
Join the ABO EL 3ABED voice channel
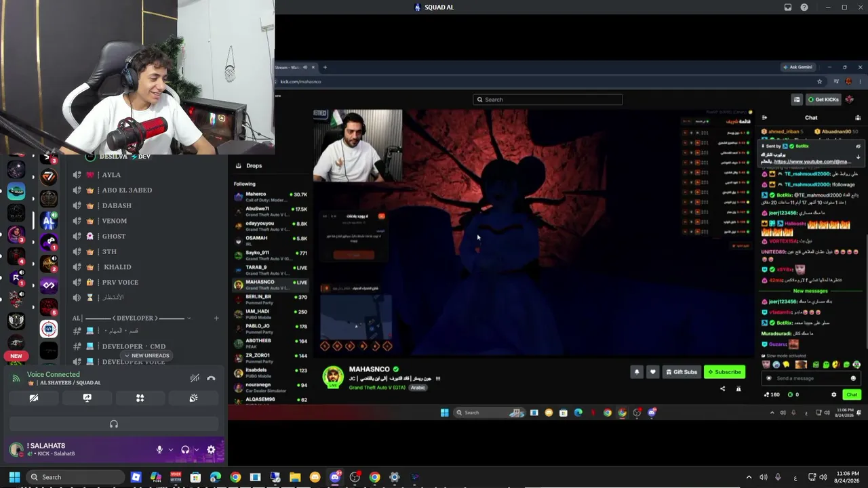point(146,190)
